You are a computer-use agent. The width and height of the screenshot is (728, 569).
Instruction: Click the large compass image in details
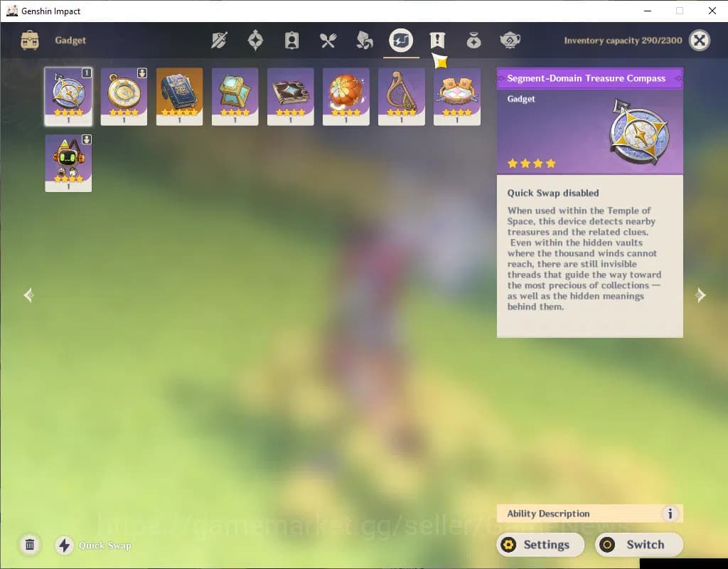[x=639, y=132]
